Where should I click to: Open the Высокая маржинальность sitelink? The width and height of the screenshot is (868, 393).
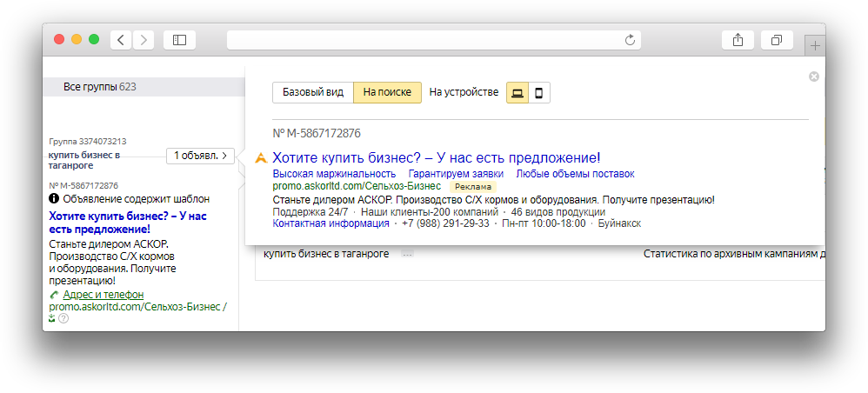(x=334, y=174)
